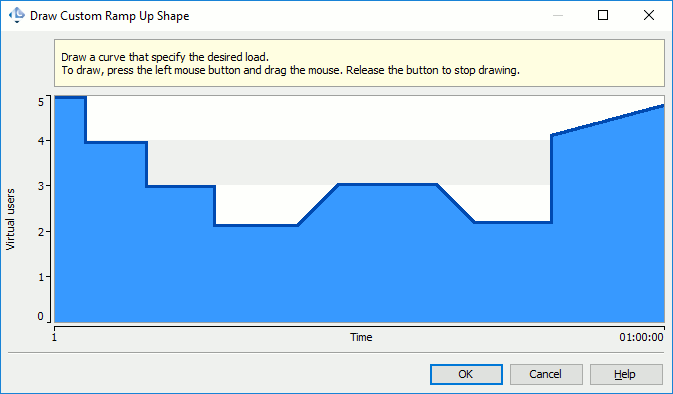Click the 3 label on the vertical axis

[41, 186]
